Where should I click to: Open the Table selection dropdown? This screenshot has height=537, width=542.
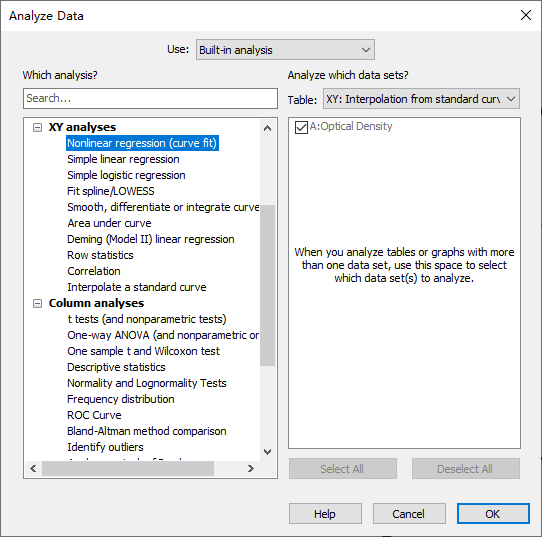[x=421, y=99]
